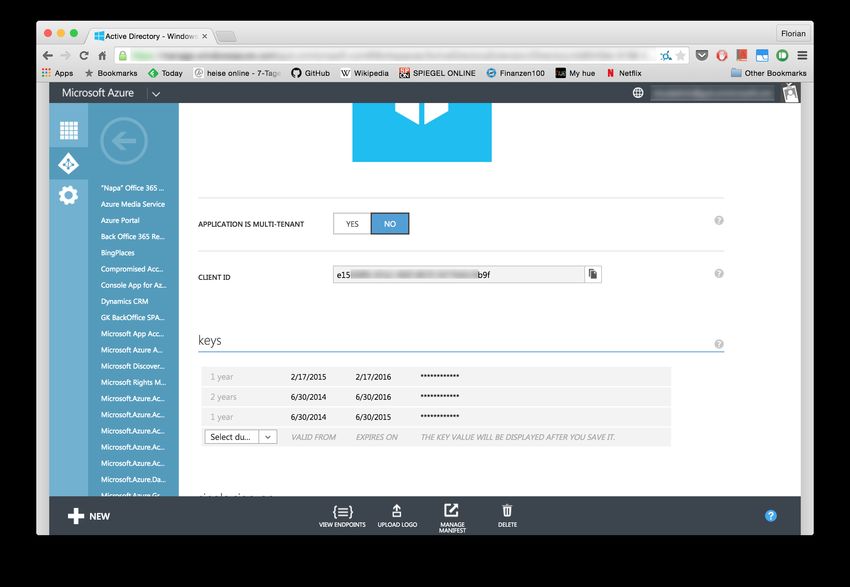Open the SPIEGEL ONLINE bookmark
Screen dimensions: 850x587
coord(437,73)
